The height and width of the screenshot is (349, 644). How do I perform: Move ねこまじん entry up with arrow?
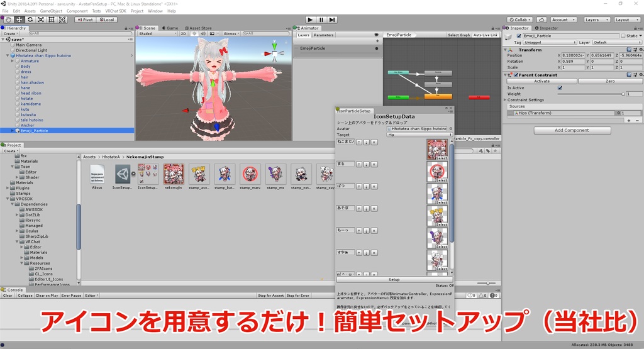[359, 142]
